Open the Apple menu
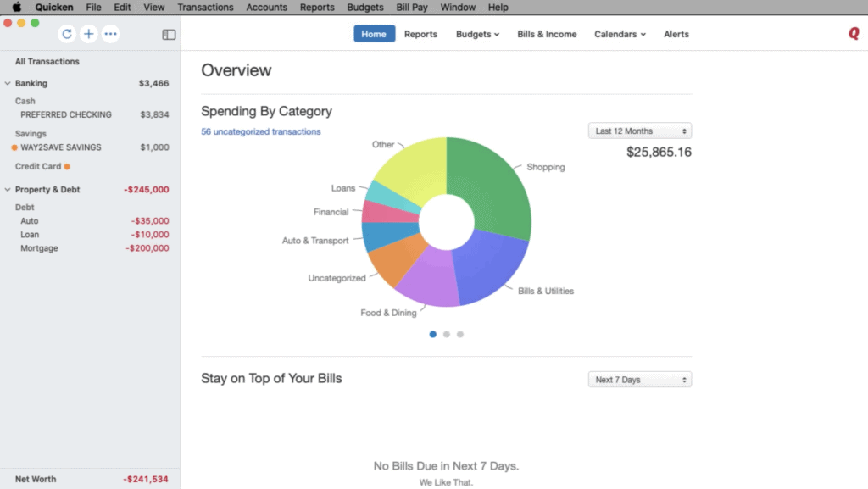This screenshot has height=489, width=868. (17, 7)
